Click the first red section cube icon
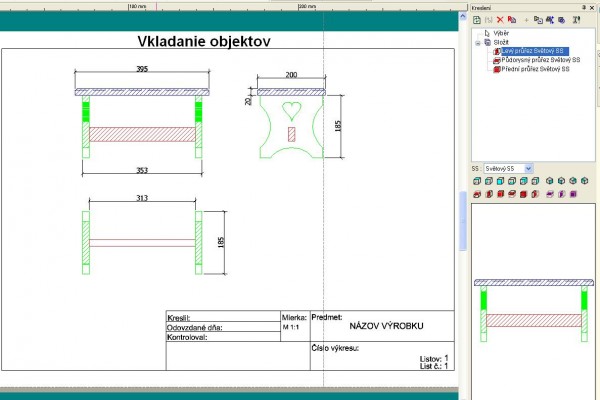 476,193
